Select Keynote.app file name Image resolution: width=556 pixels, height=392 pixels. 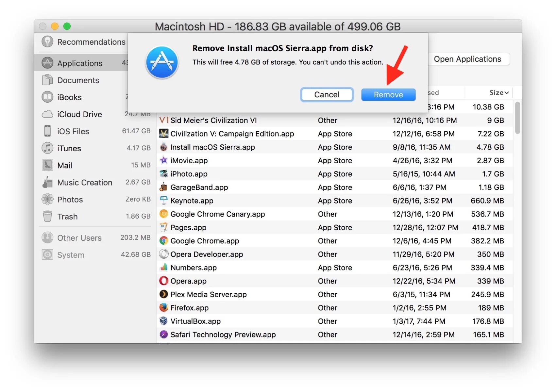point(192,201)
